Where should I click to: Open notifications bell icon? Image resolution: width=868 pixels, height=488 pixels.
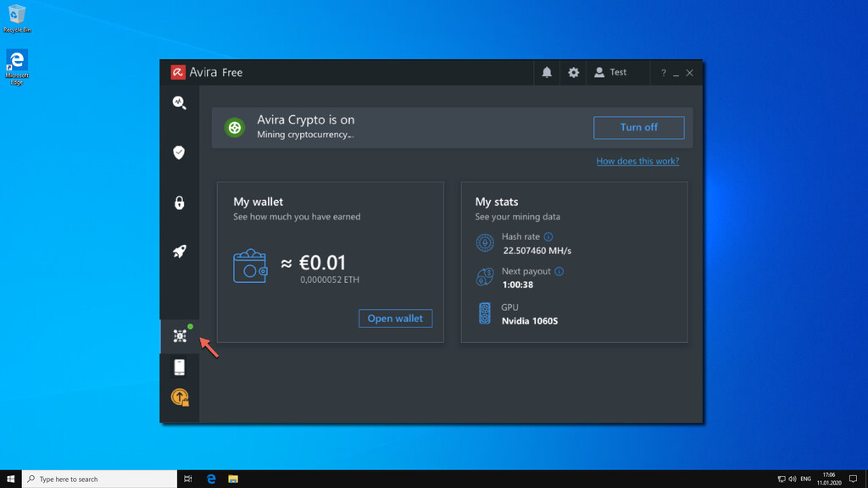click(547, 73)
